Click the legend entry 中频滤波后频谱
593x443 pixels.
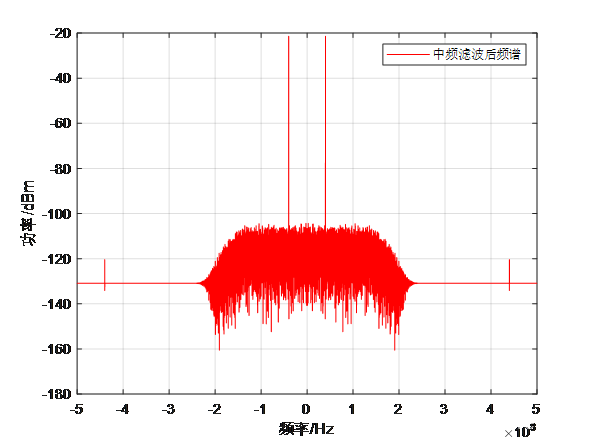[454, 54]
